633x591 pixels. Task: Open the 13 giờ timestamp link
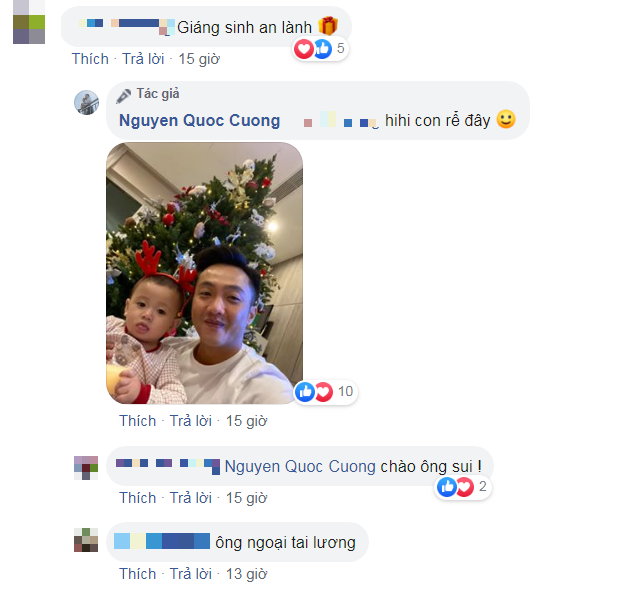tap(246, 574)
